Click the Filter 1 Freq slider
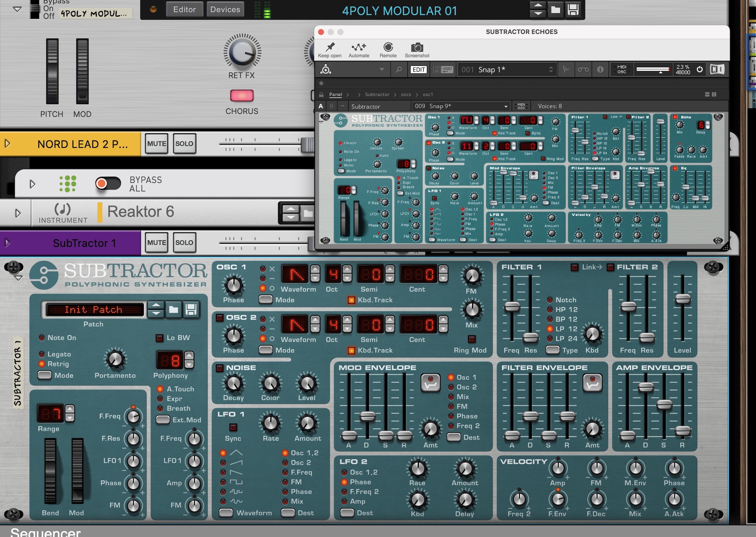This screenshot has width=756, height=537. (x=512, y=307)
